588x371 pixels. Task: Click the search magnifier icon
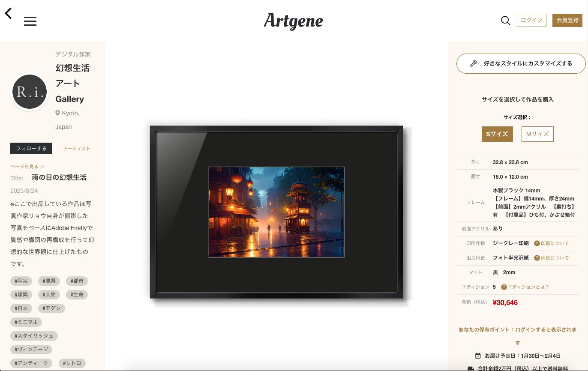506,21
